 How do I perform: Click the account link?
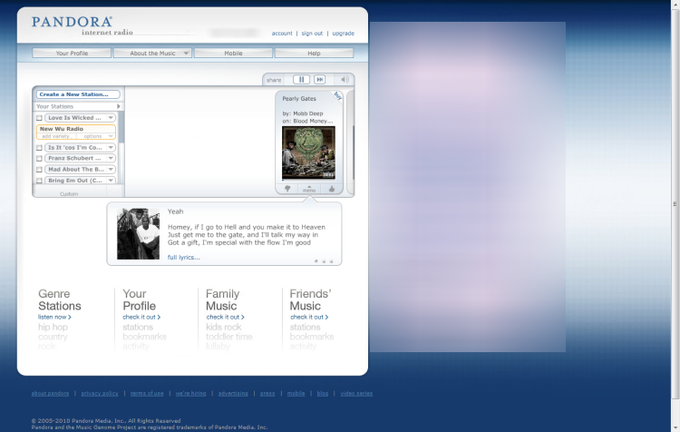[282, 33]
